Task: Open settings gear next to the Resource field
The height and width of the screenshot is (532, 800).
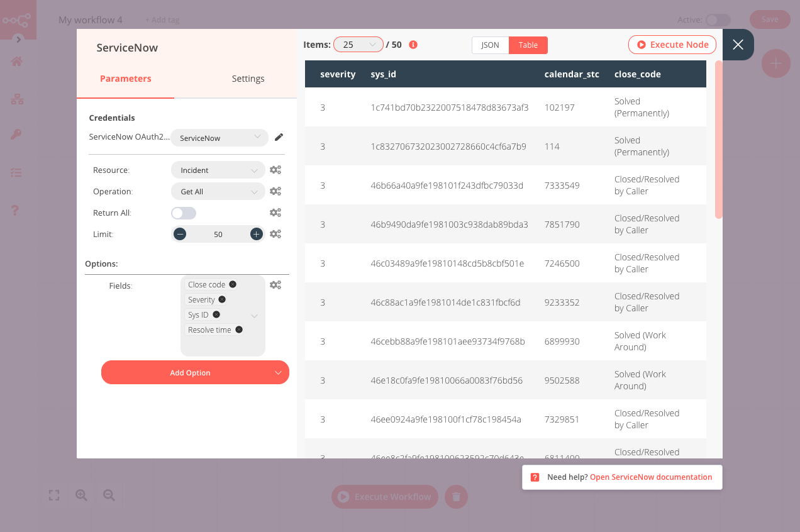Action: (x=275, y=170)
